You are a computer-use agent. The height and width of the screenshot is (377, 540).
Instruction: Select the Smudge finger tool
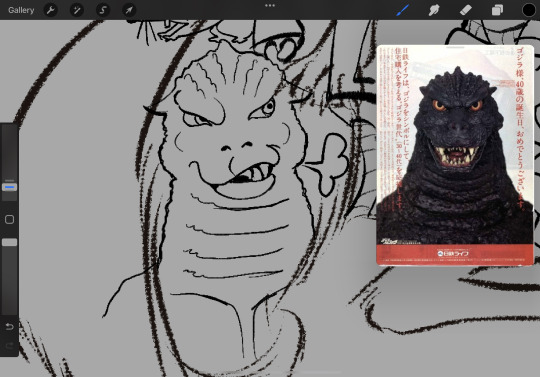[434, 10]
